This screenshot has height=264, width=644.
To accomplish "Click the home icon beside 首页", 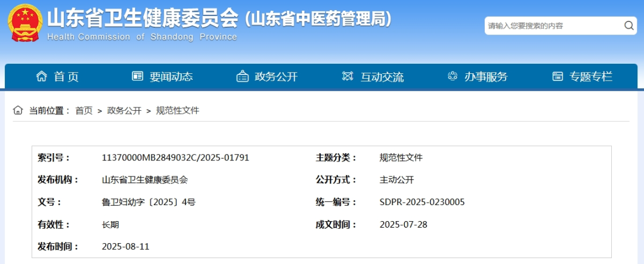I will tap(42, 76).
